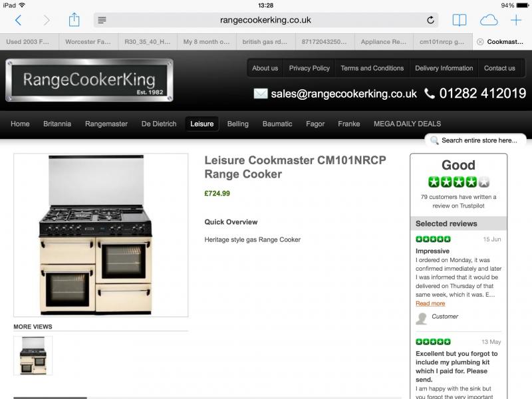Open the share sheet icon
532x399 pixels.
point(74,20)
